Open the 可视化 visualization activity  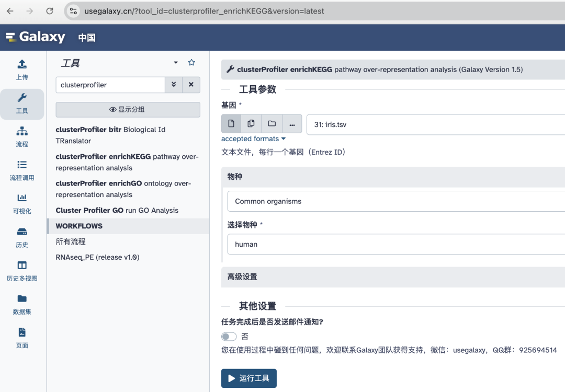coord(22,204)
